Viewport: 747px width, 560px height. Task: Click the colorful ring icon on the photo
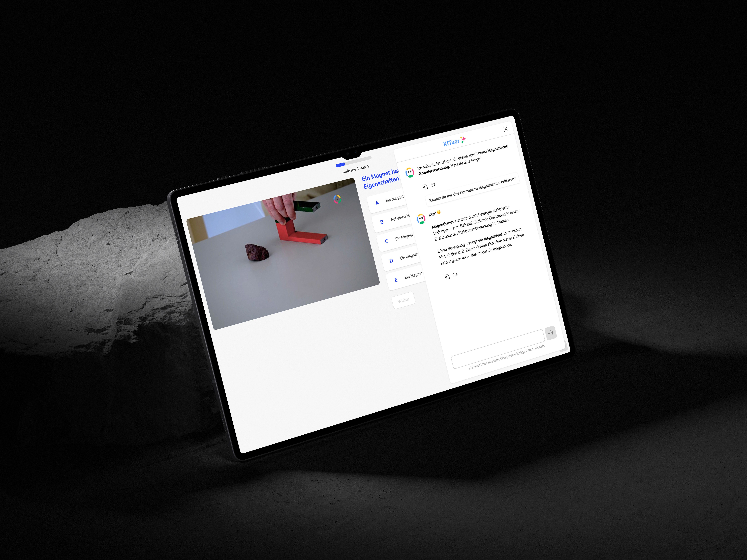click(x=337, y=199)
